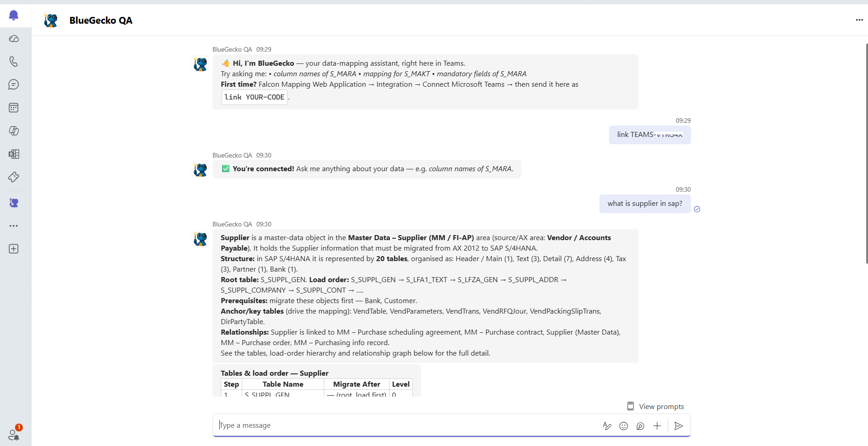Image resolution: width=868 pixels, height=446 pixels.
Task: Open the Copilot icon in sidebar
Action: point(14,131)
